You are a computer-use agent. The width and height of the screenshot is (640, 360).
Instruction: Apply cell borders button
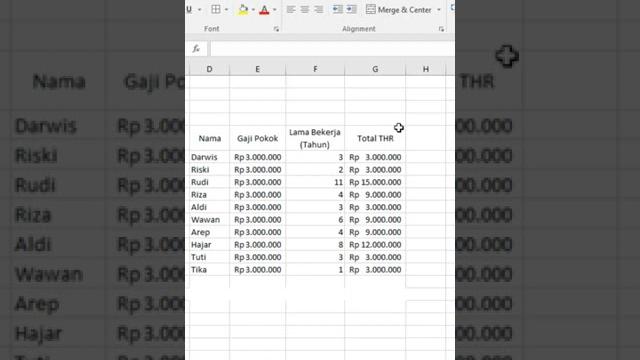tap(216, 9)
